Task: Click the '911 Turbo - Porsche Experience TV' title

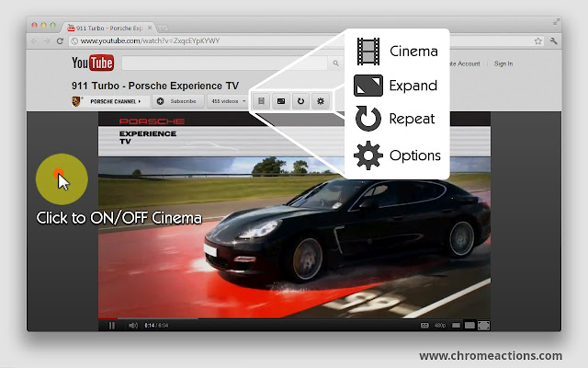Action: (155, 86)
